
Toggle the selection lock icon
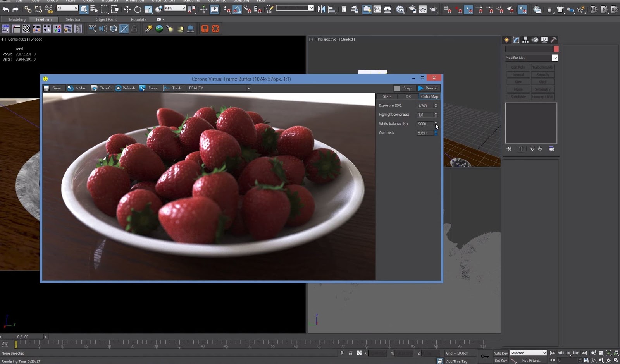pyautogui.click(x=350, y=353)
